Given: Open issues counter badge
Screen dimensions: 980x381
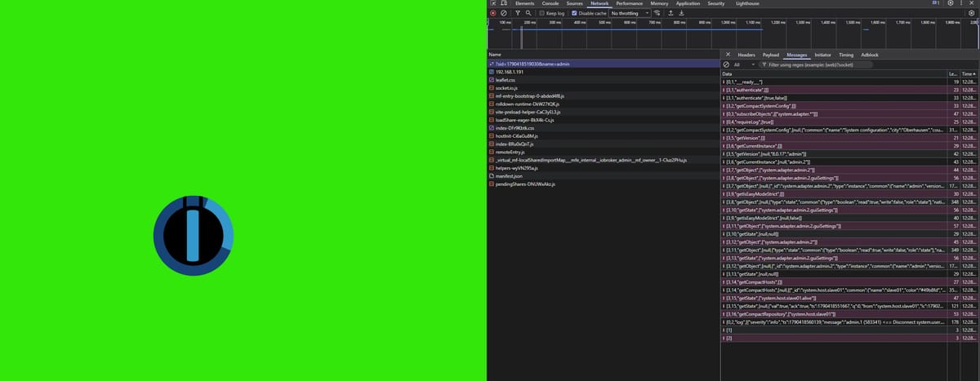Looking at the screenshot, I should [x=935, y=3].
